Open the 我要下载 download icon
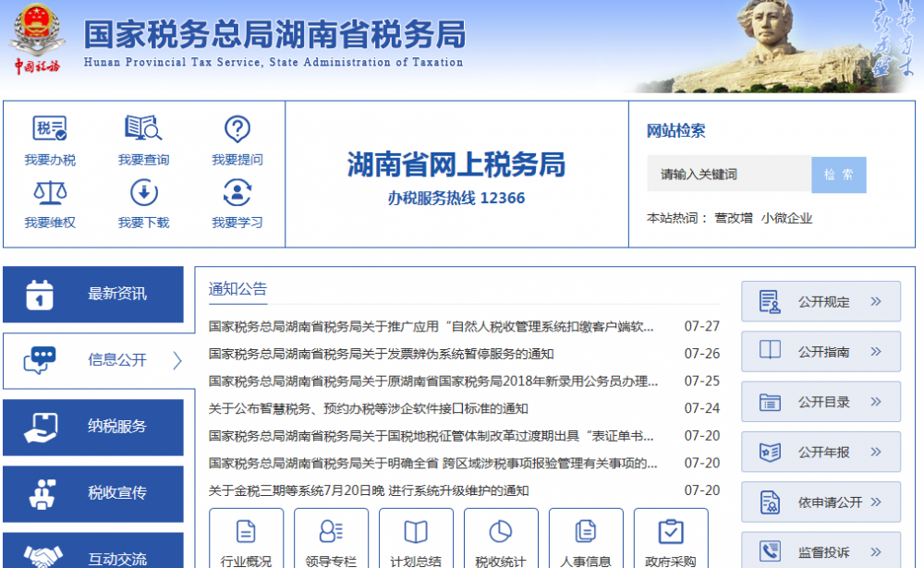 (x=143, y=192)
